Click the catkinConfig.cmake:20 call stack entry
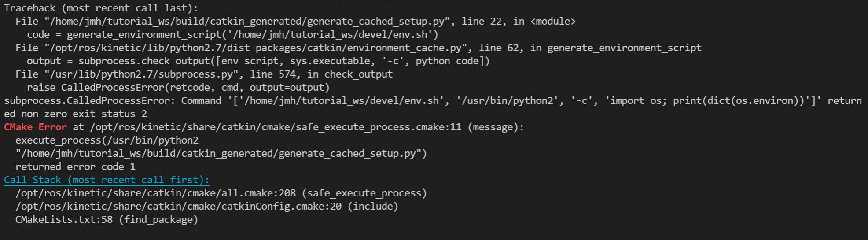Screen dimensions: 868x240 179,206
